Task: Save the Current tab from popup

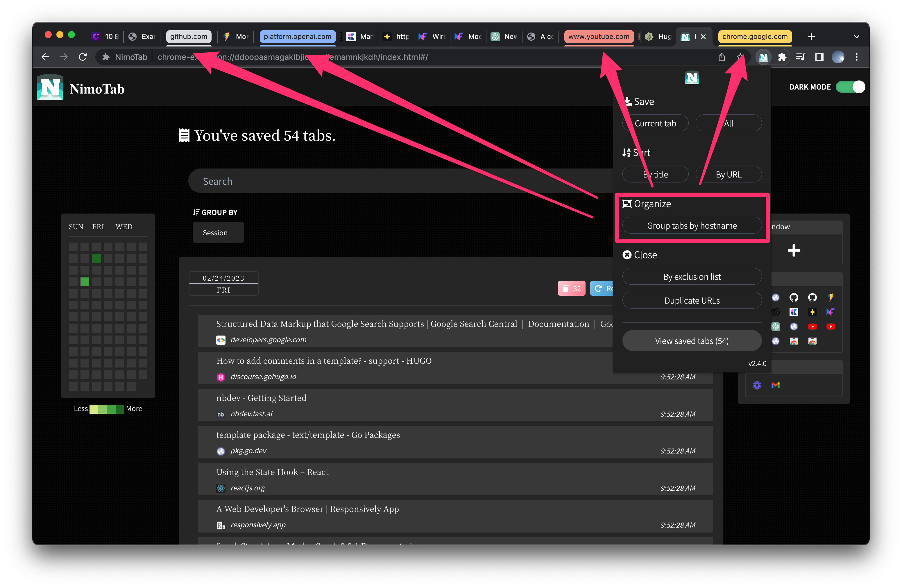Action: point(655,123)
